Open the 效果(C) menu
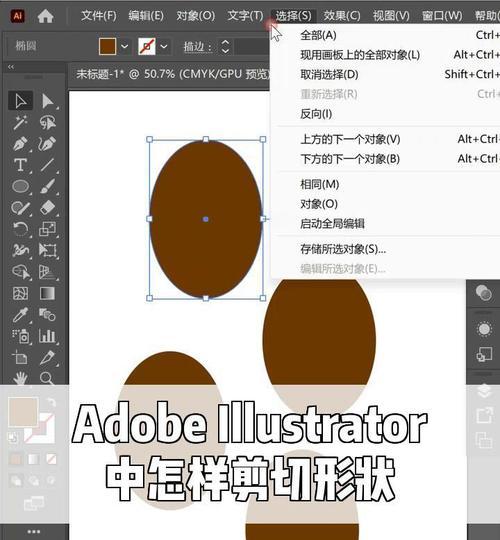This screenshot has width=500, height=540. point(342,16)
